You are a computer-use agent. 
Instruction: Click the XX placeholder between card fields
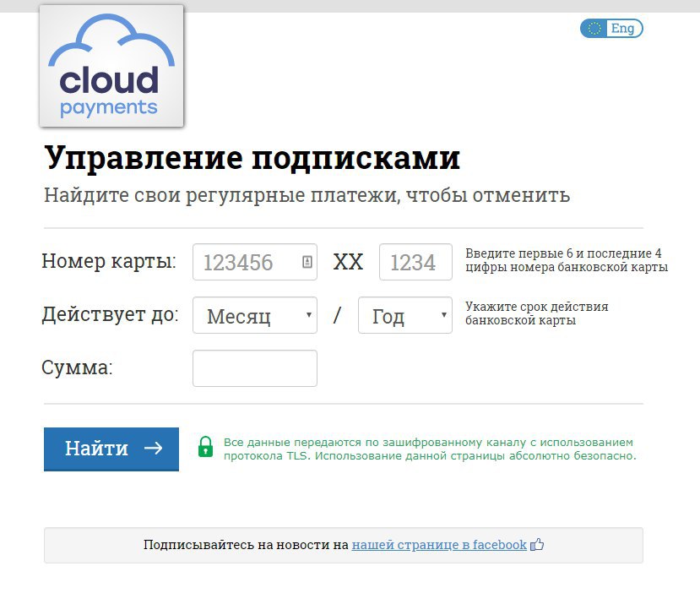[348, 262]
